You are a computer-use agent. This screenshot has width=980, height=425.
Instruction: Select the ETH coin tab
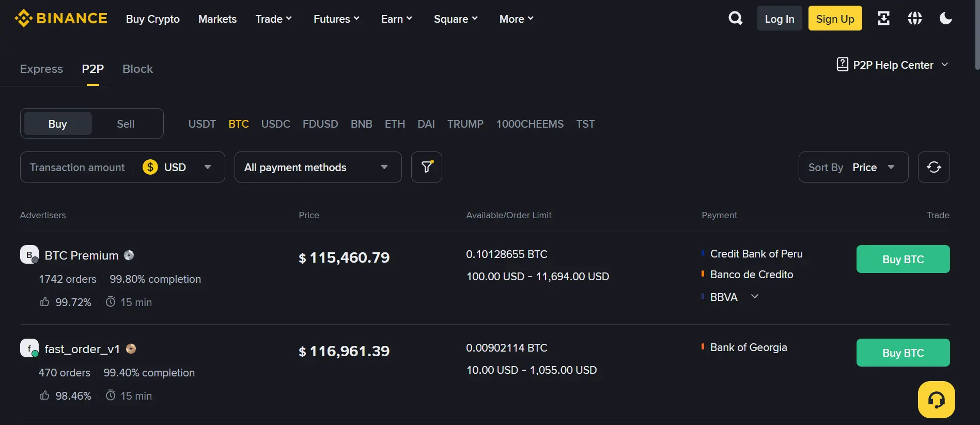(x=395, y=124)
